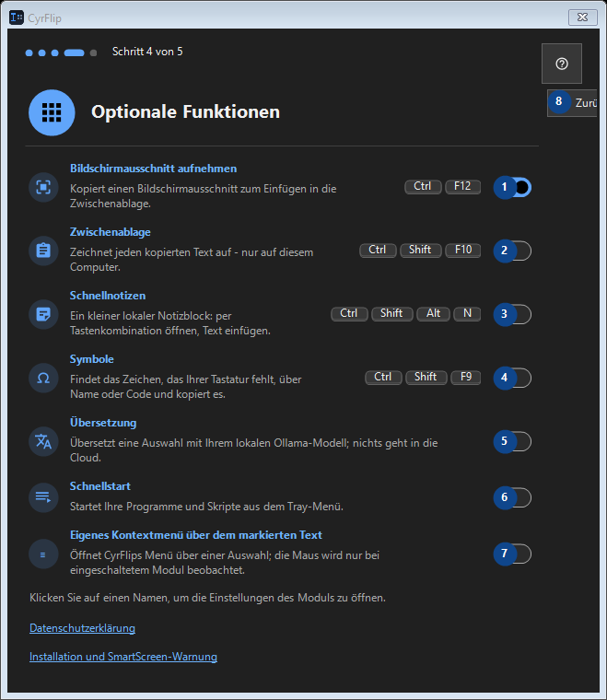Image resolution: width=607 pixels, height=700 pixels.
Task: Click the 'Optionale Funktionen' heading
Action: click(186, 112)
